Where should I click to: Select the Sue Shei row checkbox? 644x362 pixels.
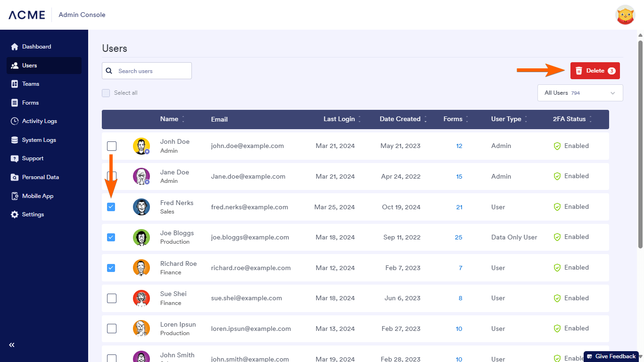coord(112,298)
